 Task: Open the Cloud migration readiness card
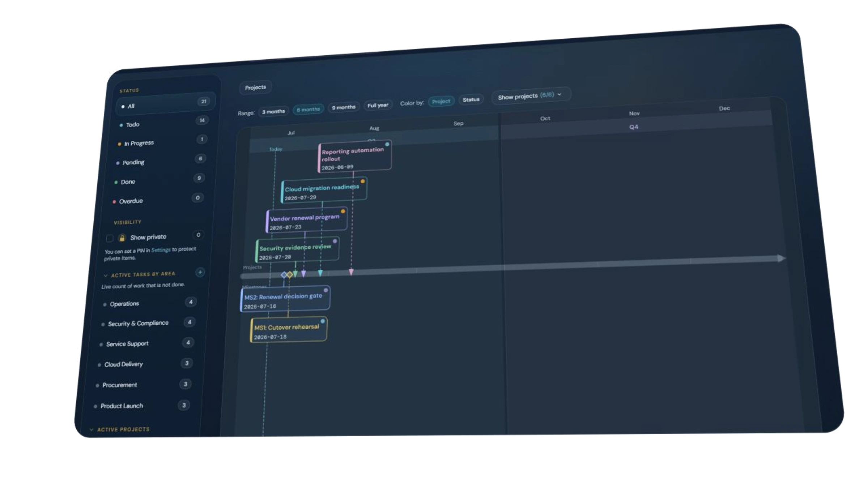point(324,190)
